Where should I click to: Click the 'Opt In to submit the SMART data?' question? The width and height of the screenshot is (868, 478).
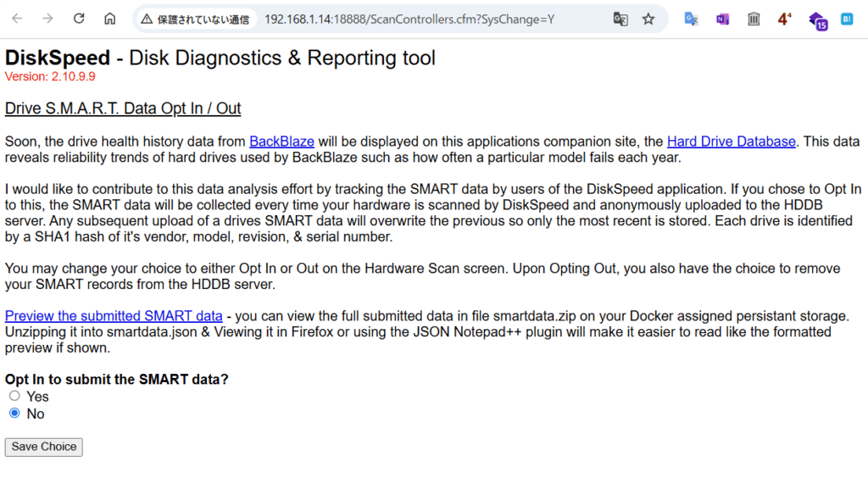[x=117, y=380]
